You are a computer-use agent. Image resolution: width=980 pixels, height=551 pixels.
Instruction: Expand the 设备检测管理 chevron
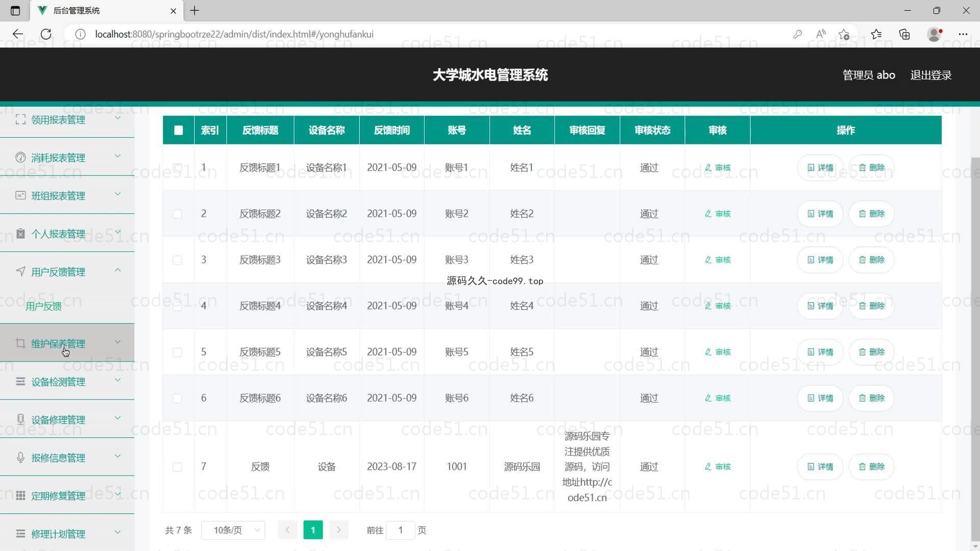[117, 380]
